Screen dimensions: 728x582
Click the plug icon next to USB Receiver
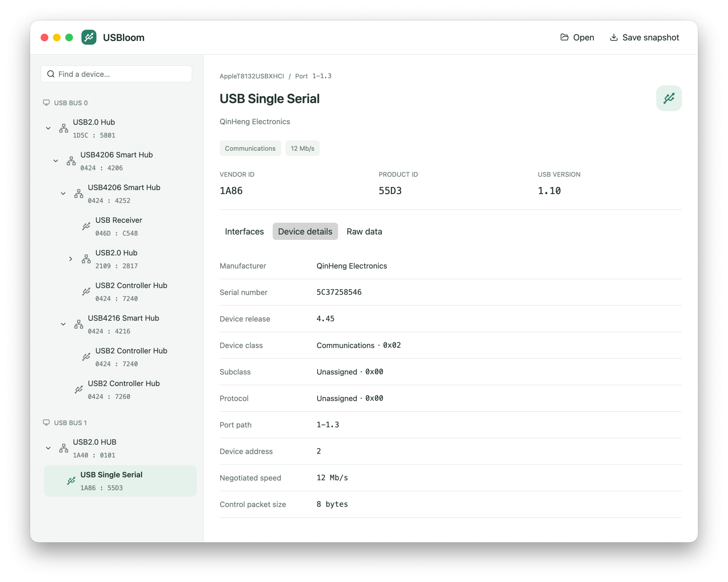pos(86,226)
